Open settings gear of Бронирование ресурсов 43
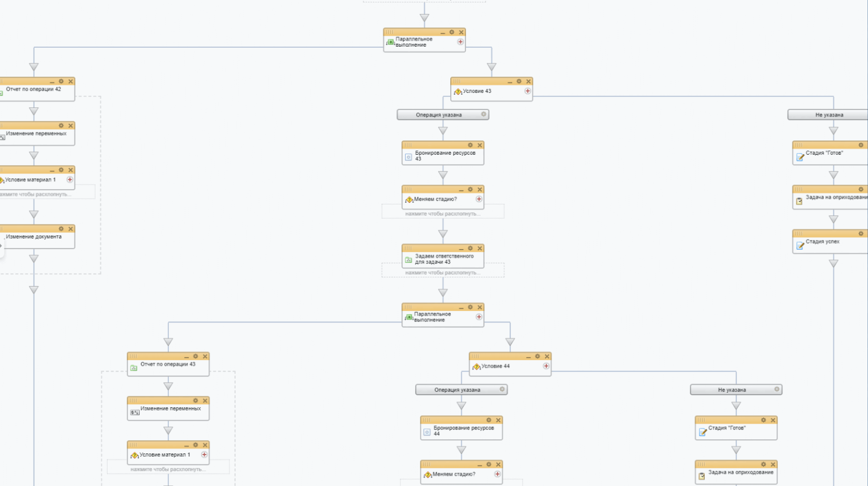The height and width of the screenshot is (486, 868). coord(470,145)
